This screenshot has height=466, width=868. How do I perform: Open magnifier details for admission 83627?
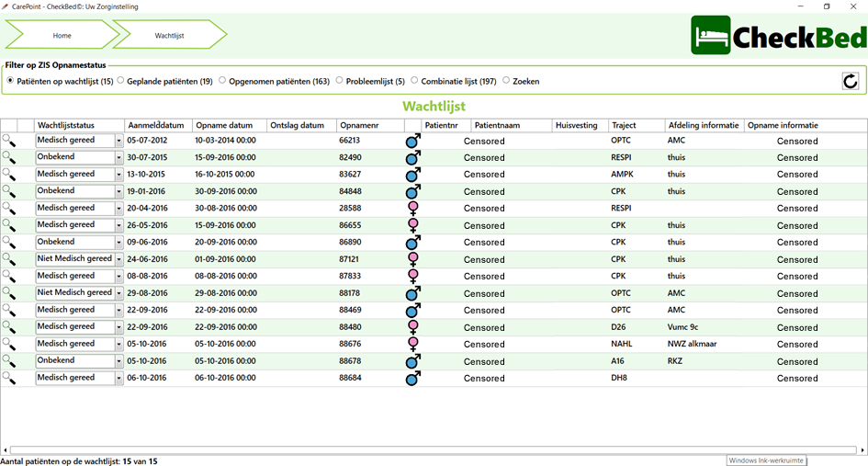coord(9,175)
